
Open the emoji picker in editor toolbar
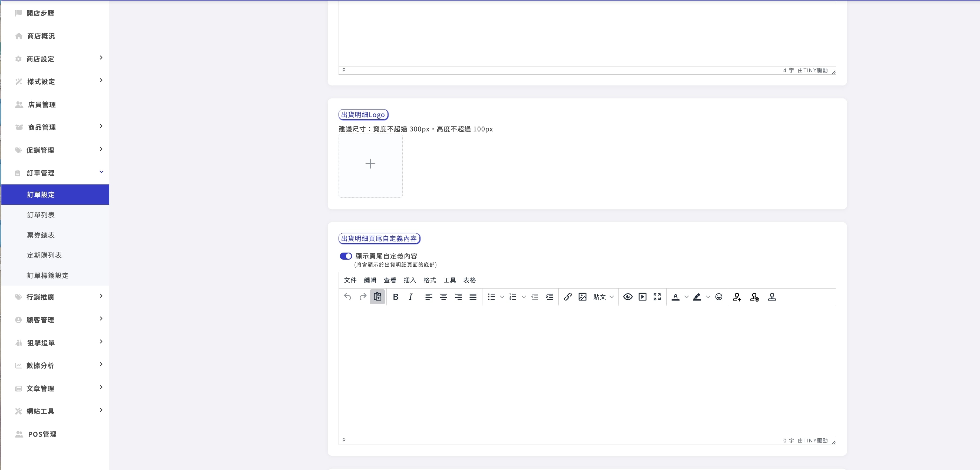(719, 297)
